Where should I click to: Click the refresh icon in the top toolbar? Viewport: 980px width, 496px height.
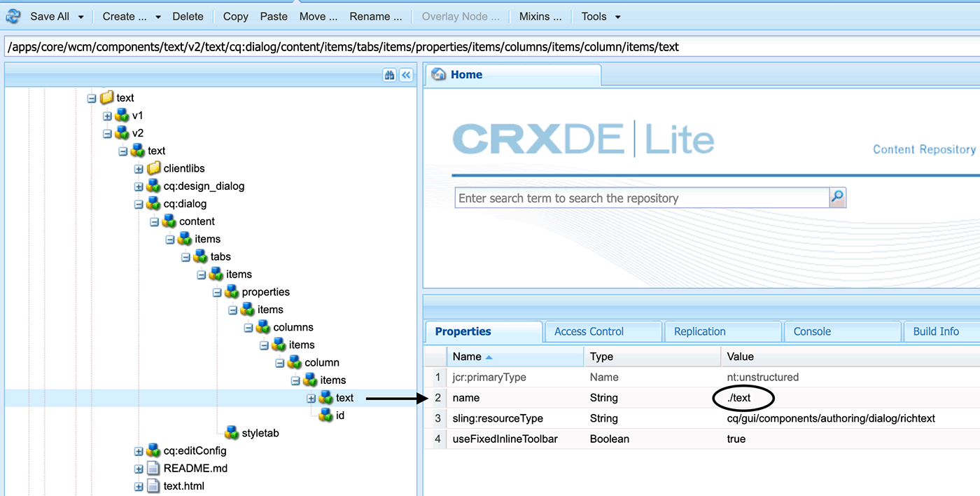coord(13,16)
